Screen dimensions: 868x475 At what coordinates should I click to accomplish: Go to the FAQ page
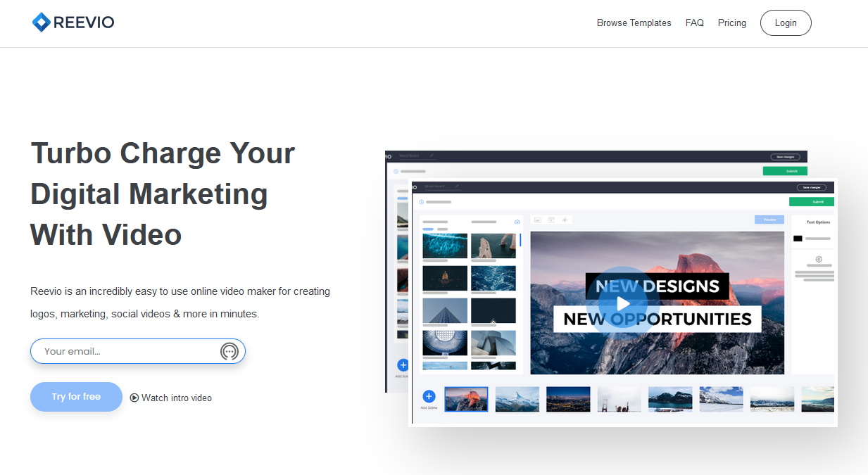694,23
